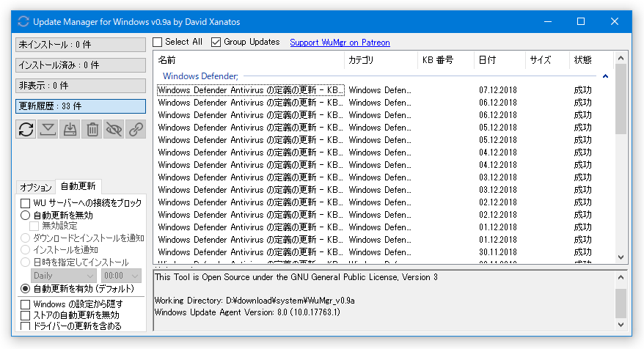Viewport: 644px width, 349px height.
Task: Click the crossed-eye hide updates icon
Action: coord(114,129)
